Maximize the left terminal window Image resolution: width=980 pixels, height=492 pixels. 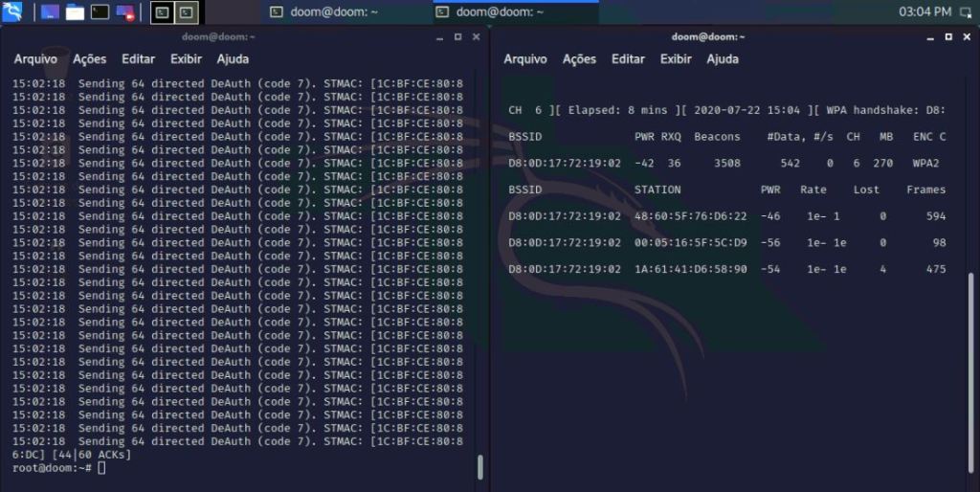[457, 37]
